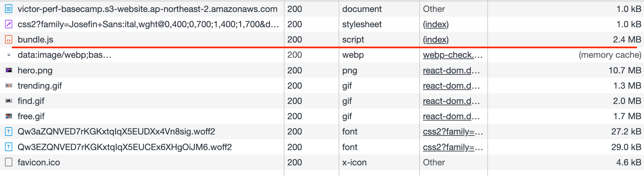The image size is (644, 176).
Task: Click the document icon beside victor-perf-basecamp request
Action: point(9,9)
